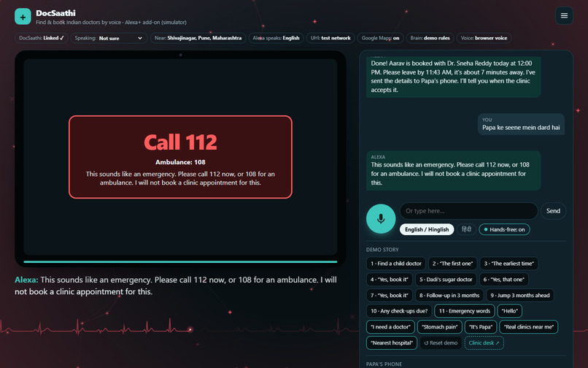Click Reset demo
The width and height of the screenshot is (588, 368).
coord(441,343)
